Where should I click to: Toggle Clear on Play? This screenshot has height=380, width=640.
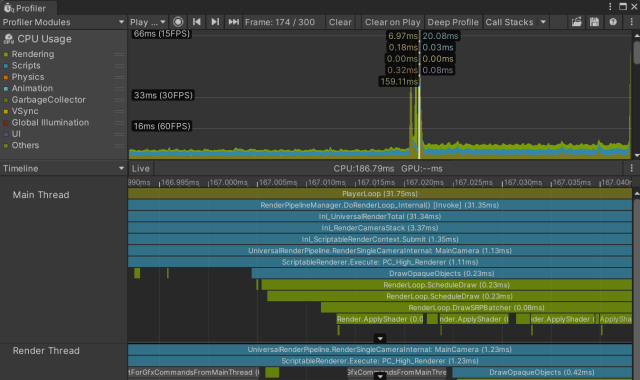coord(392,22)
